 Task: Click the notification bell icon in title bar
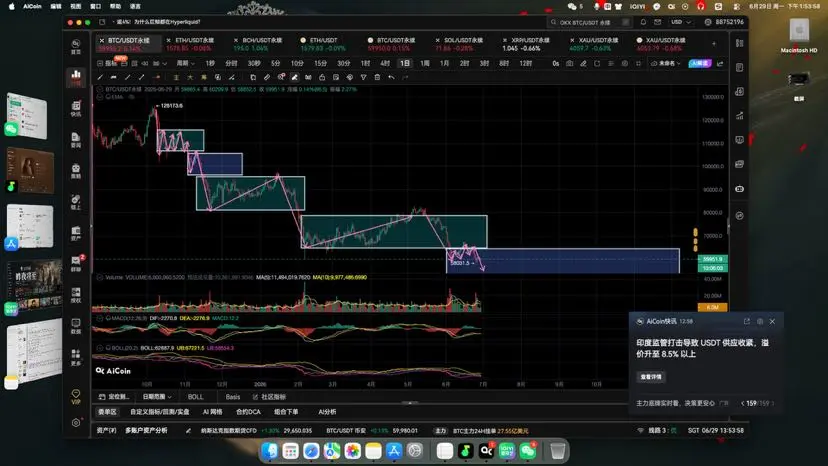click(643, 22)
